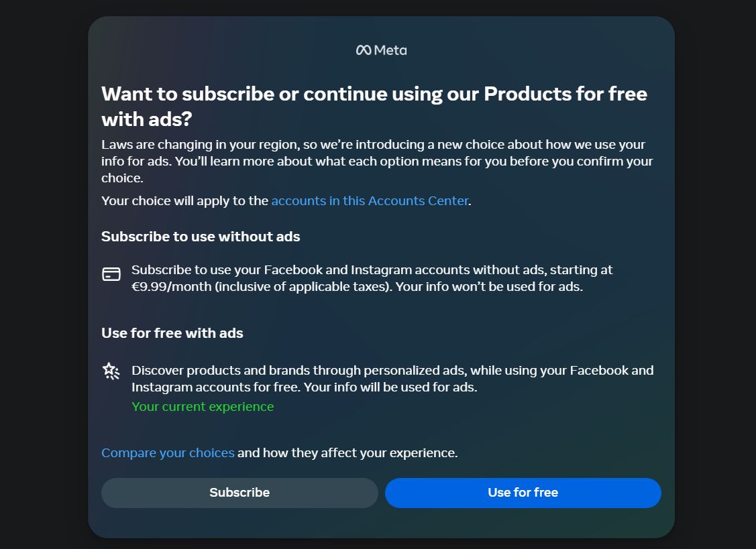Select the 'Use for free with ads' heading

(172, 332)
